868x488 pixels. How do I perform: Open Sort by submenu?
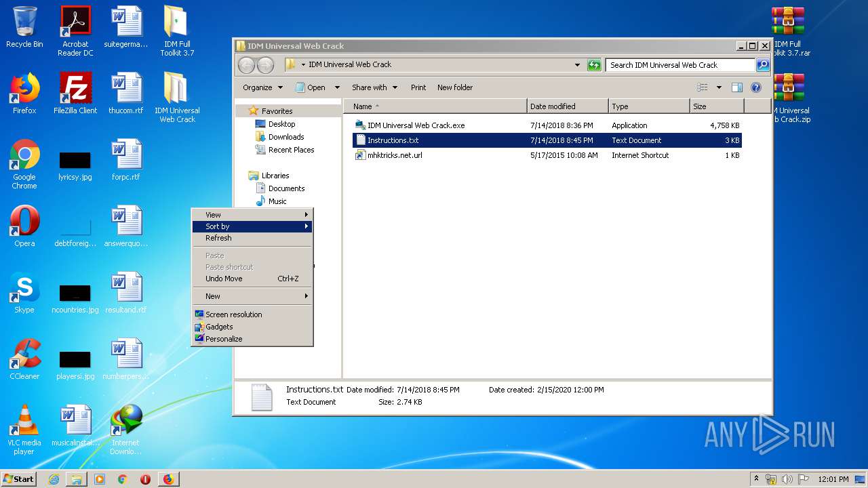(252, 226)
